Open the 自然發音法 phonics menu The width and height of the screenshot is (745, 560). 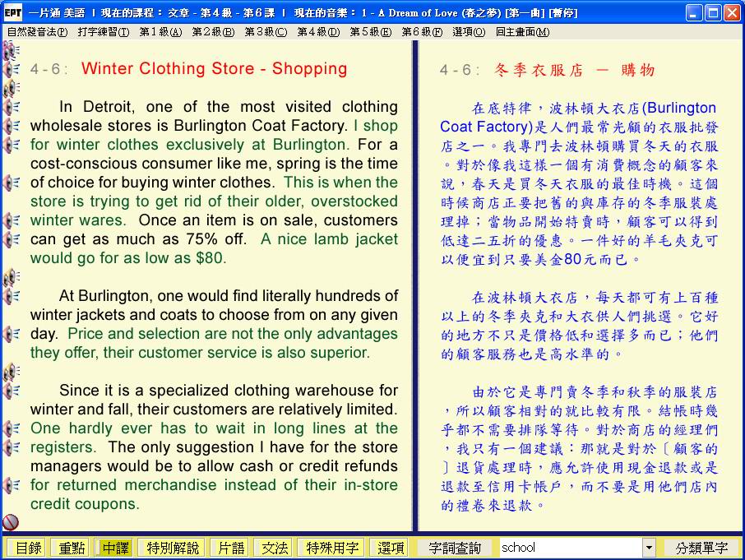pos(37,32)
